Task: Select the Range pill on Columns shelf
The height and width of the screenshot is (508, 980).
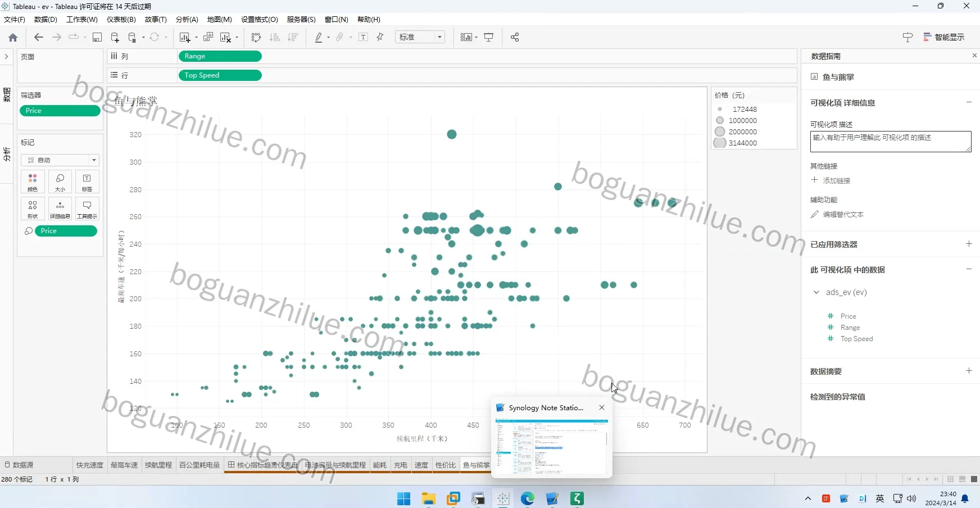Action: pyautogui.click(x=220, y=56)
